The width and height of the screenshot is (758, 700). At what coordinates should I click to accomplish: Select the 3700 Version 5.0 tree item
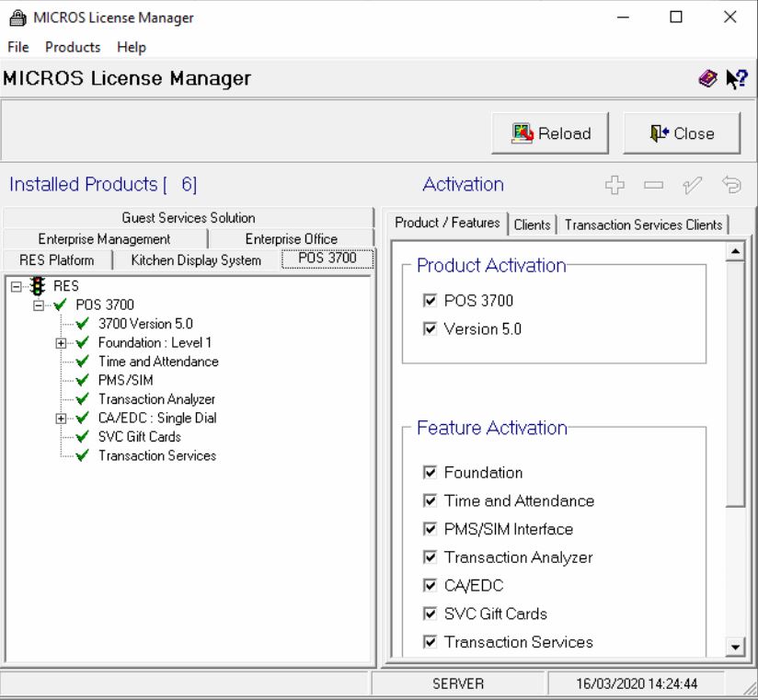[x=145, y=324]
